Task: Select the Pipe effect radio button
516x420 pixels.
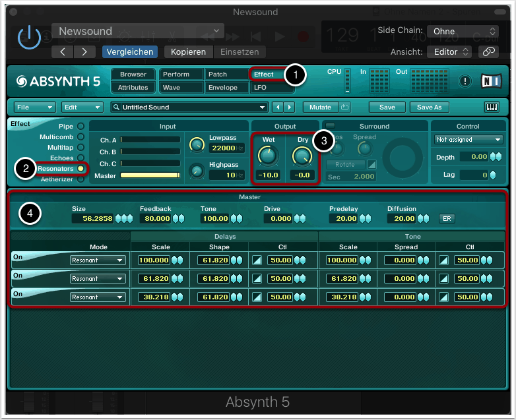Action: click(81, 126)
